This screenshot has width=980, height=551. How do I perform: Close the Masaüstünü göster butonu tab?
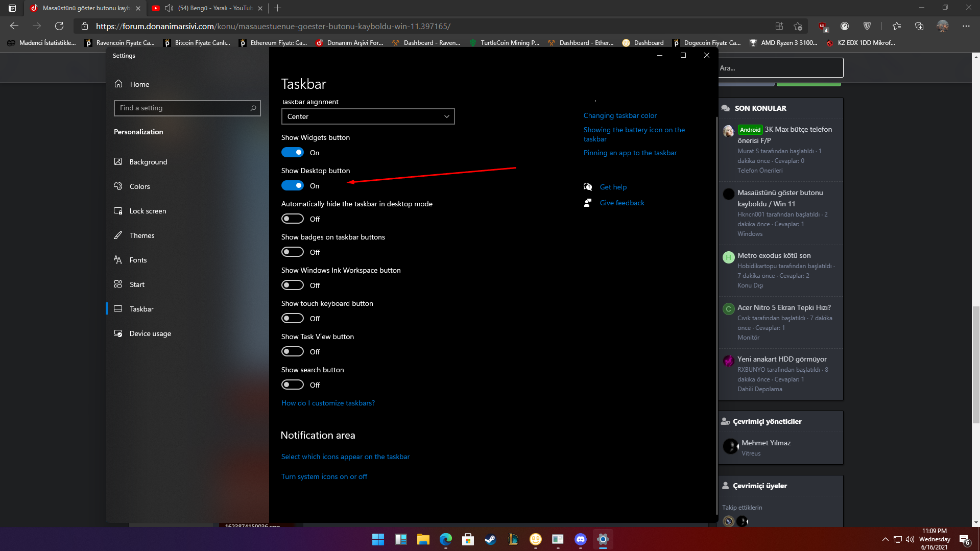click(x=138, y=8)
